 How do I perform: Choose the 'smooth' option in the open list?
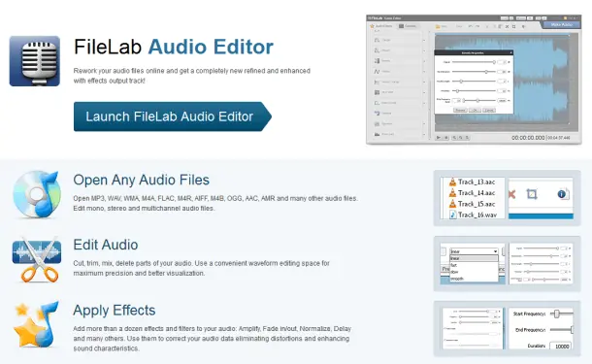pos(457,279)
